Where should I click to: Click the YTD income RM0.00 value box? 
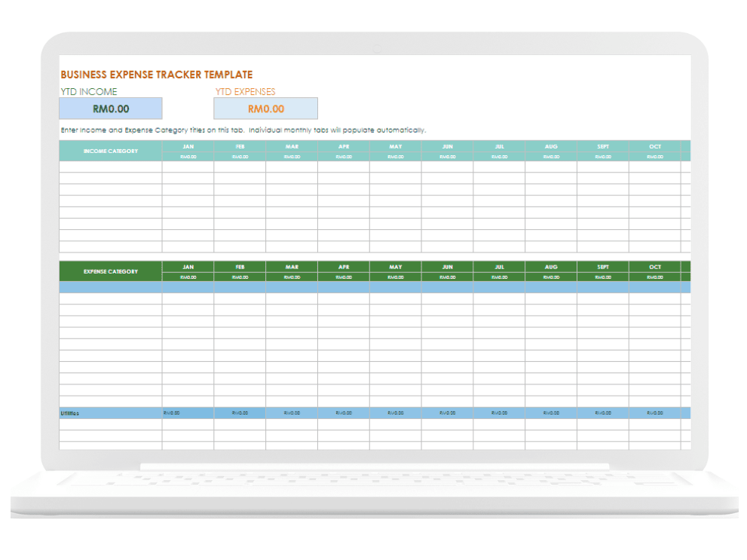(x=111, y=109)
